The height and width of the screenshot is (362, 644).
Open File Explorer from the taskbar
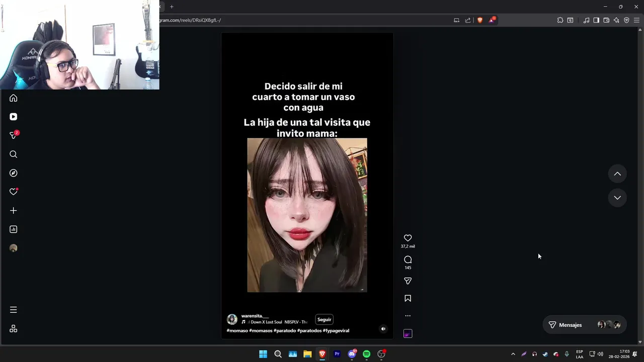[x=307, y=354]
